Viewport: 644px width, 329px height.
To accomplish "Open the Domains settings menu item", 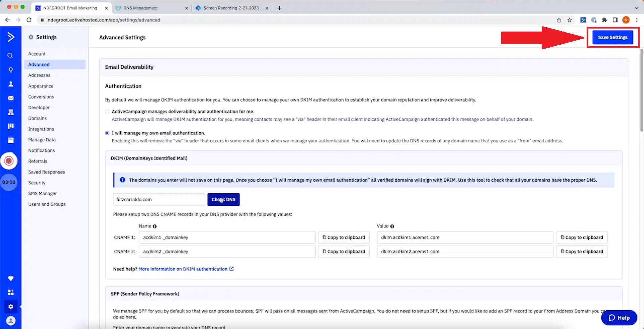I will point(38,118).
